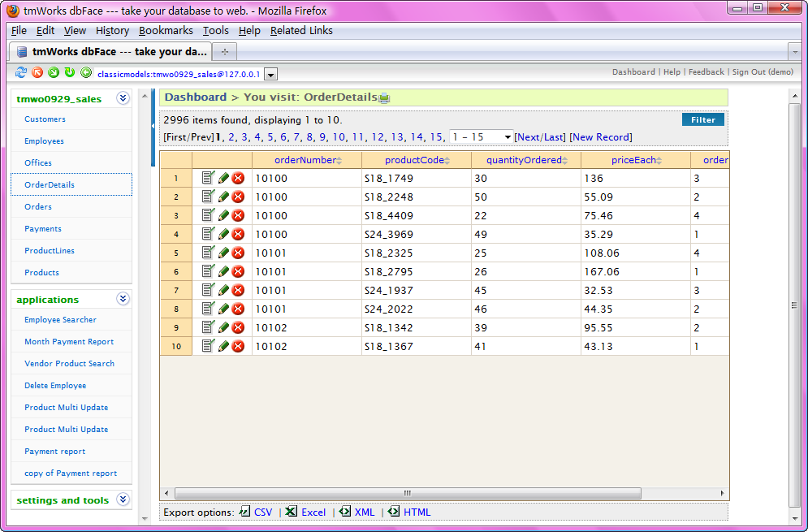
Task: Click the green down-right arrow toolbar icon
Action: (x=54, y=72)
